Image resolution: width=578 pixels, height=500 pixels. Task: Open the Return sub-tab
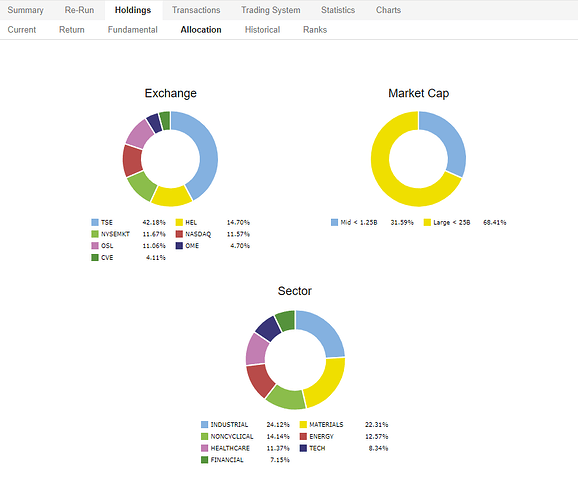72,29
